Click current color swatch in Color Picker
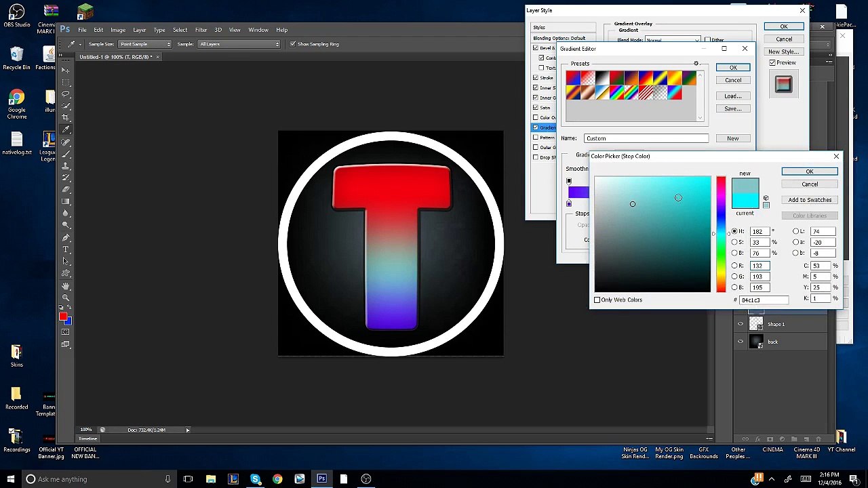Image resolution: width=868 pixels, height=488 pixels. tap(745, 201)
